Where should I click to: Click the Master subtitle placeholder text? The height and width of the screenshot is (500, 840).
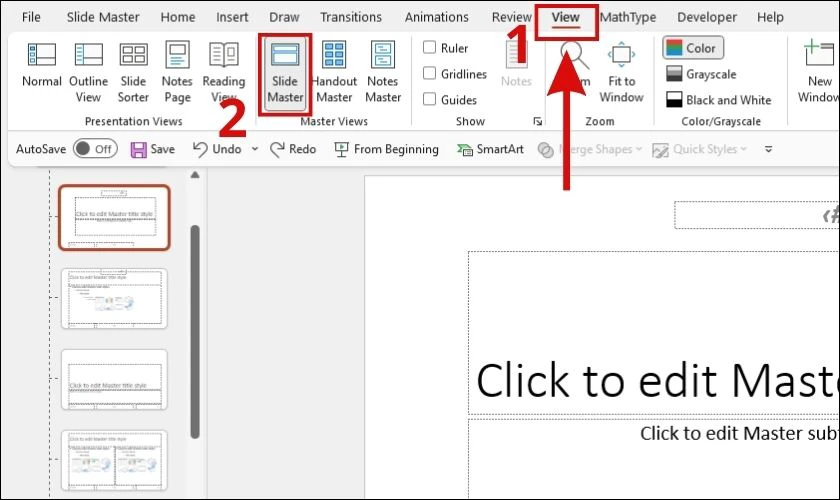point(740,433)
